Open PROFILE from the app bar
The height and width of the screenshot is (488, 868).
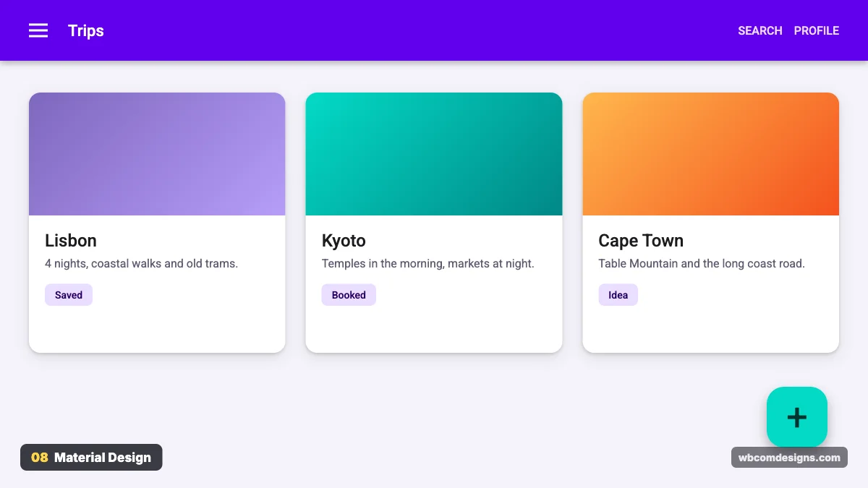click(x=817, y=30)
